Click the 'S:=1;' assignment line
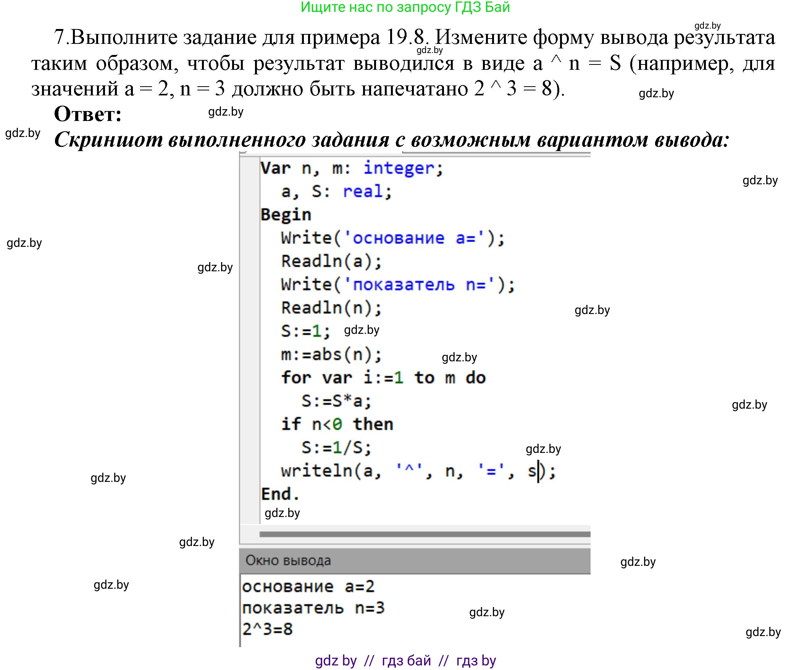Screen dimensions: 812x670 [306, 331]
